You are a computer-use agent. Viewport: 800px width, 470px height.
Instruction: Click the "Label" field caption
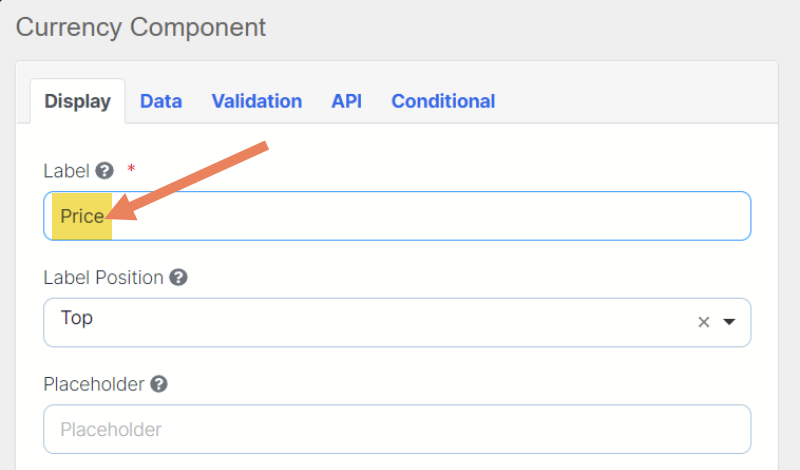click(66, 171)
